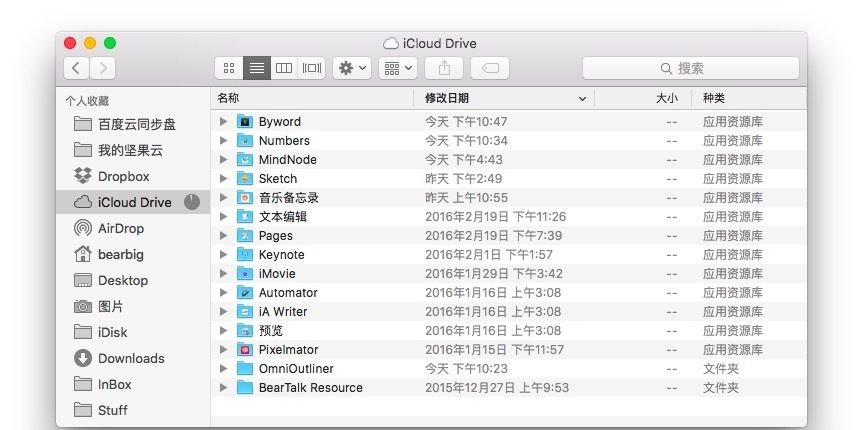Go forward with the right arrow button
The image size is (863, 430).
tap(102, 68)
